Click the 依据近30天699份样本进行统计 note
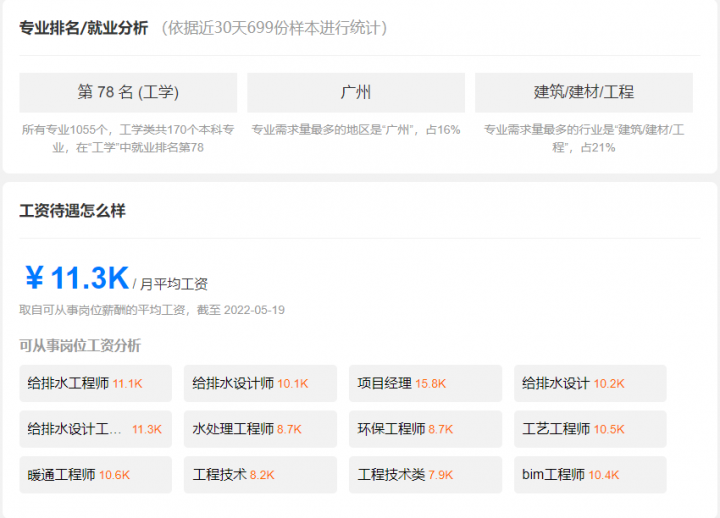 point(274,28)
